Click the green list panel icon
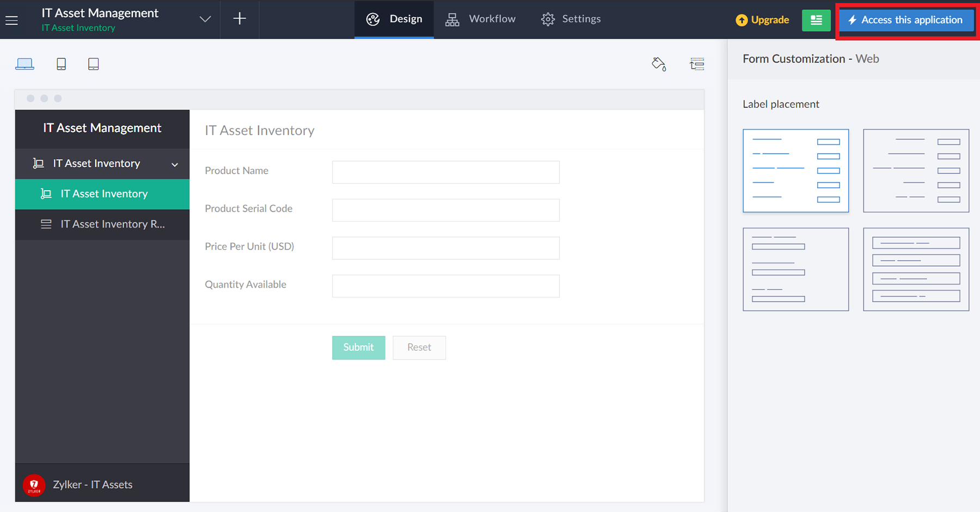This screenshot has width=980, height=512. (816, 20)
